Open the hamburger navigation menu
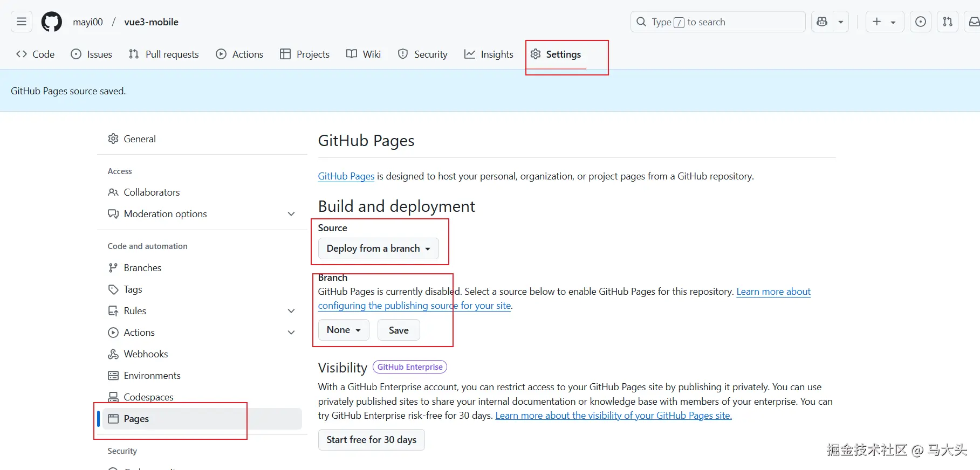Image resolution: width=980 pixels, height=470 pixels. [x=22, y=22]
